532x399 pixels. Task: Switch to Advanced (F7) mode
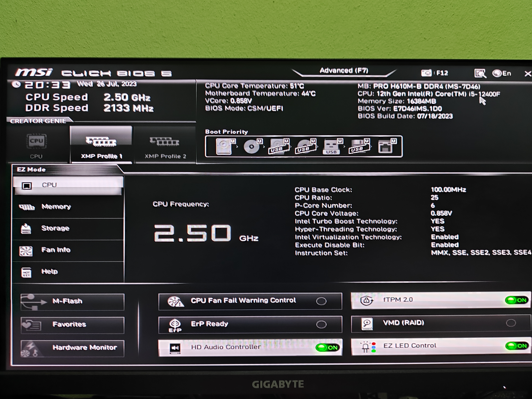click(344, 70)
